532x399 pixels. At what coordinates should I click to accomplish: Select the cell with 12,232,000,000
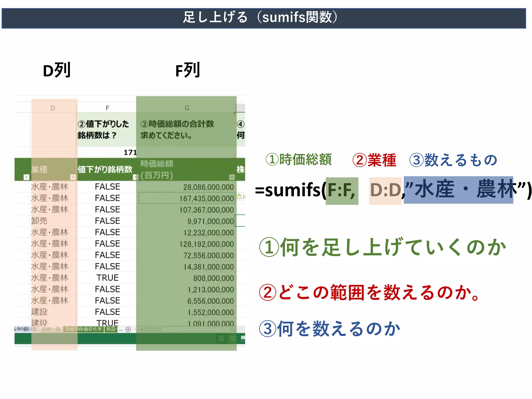pyautogui.click(x=187, y=232)
